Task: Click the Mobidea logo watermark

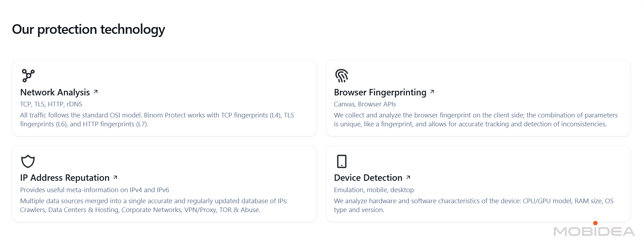Action: point(594,231)
